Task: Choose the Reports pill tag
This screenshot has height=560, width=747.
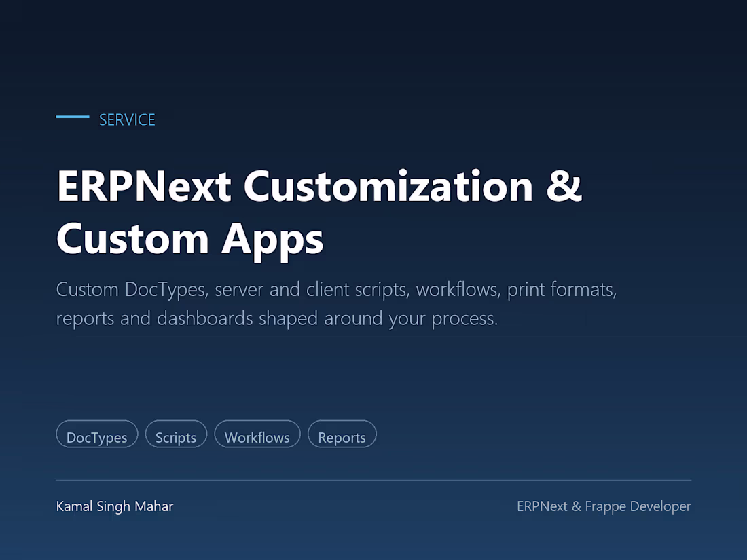Action: pyautogui.click(x=342, y=434)
